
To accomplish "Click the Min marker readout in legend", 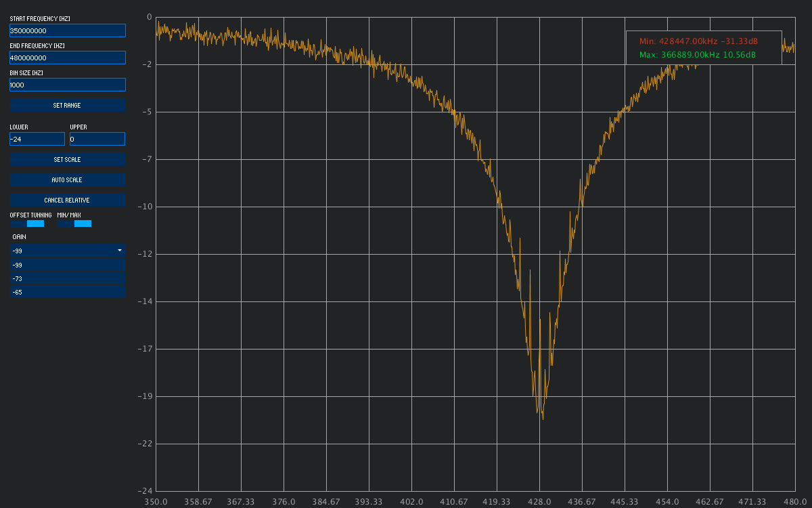I will tap(698, 41).
